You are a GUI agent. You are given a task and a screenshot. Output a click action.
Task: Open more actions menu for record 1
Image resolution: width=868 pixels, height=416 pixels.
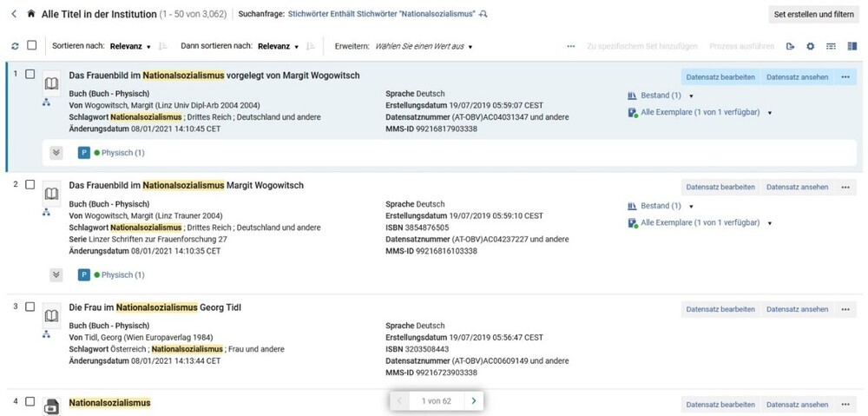(845, 77)
